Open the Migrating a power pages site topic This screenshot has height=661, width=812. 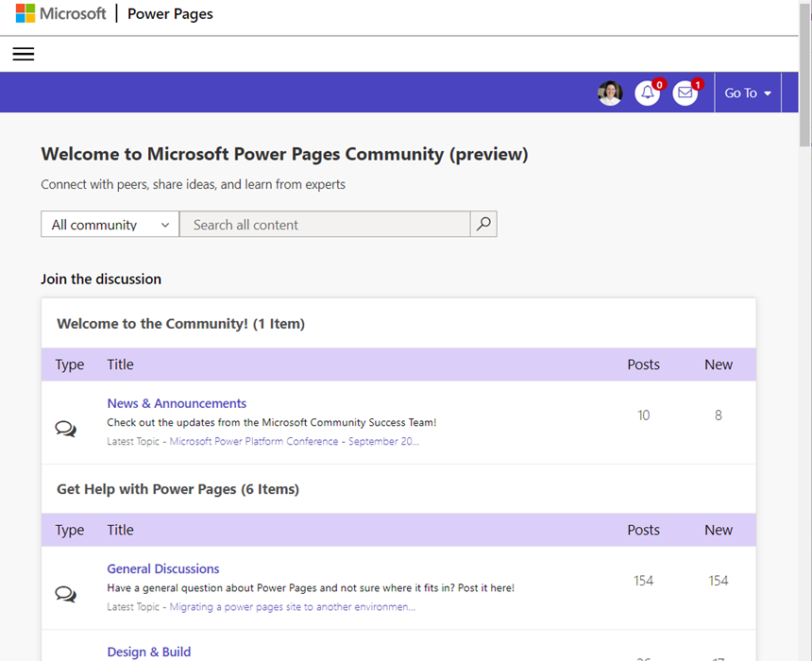click(x=292, y=606)
